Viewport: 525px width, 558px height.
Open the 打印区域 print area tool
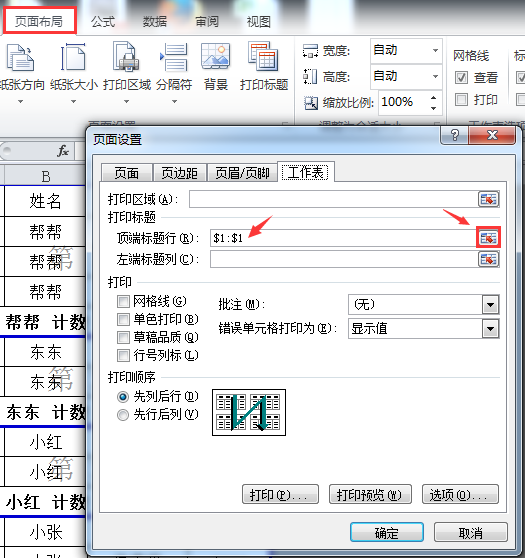click(127, 73)
